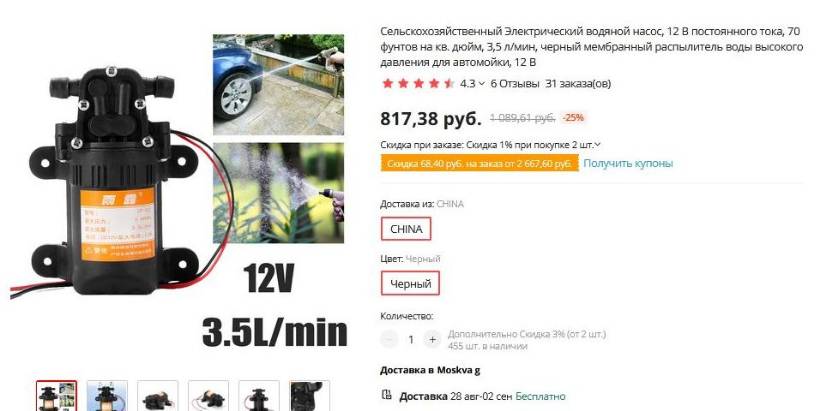Select the fifth pump thumbnail image
This screenshot has width=820, height=411.
(259, 396)
